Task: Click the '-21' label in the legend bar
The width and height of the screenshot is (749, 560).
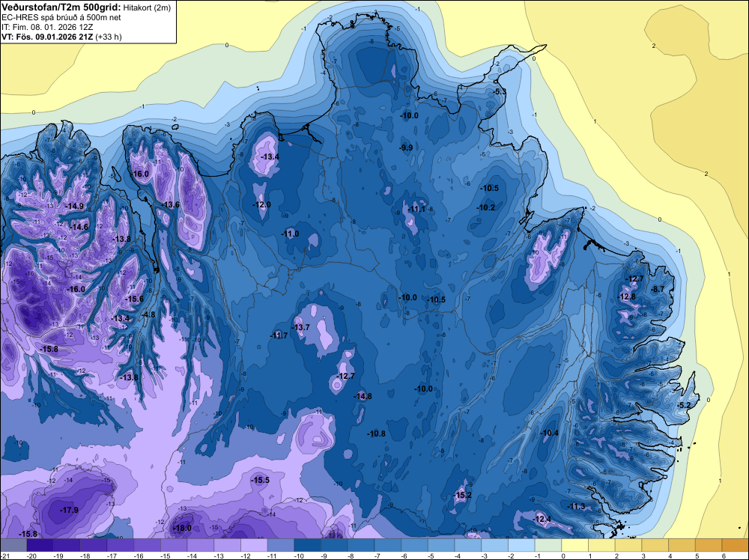Action: [4, 556]
